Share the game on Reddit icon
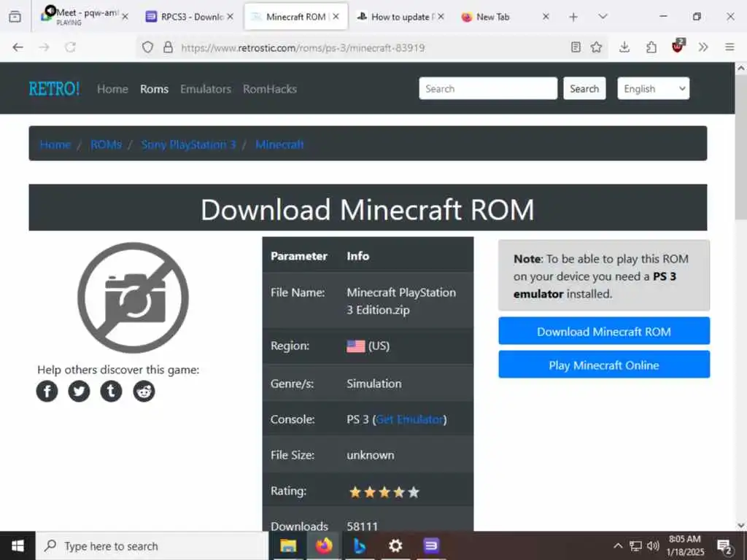 (144, 392)
